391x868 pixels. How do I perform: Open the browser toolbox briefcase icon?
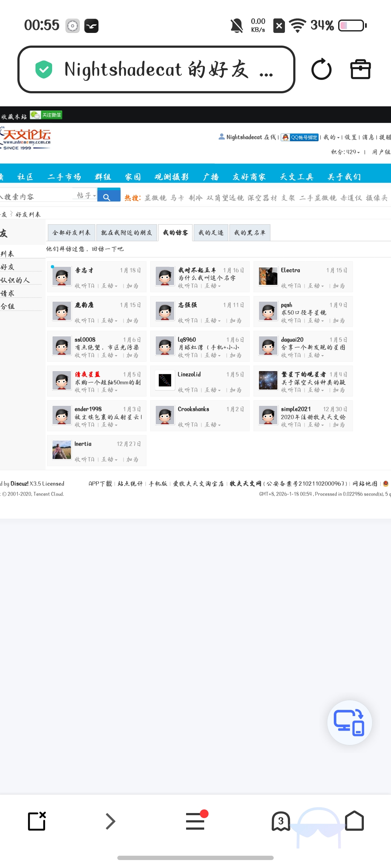[361, 69]
